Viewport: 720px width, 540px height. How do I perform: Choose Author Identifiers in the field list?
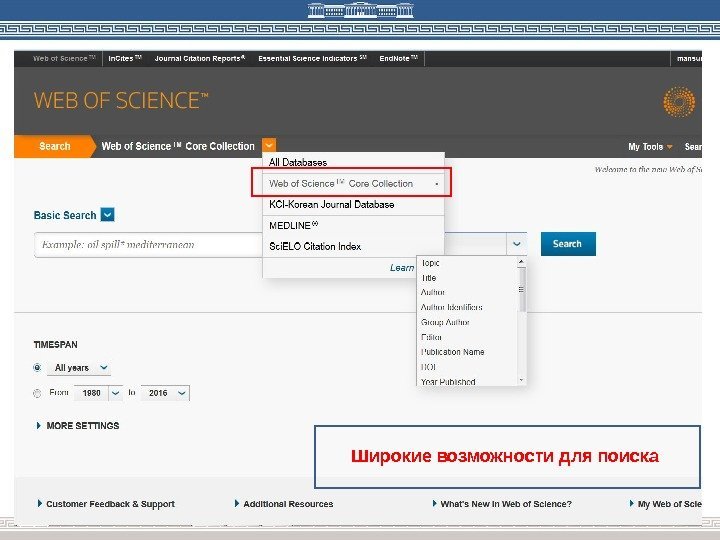(x=467, y=307)
